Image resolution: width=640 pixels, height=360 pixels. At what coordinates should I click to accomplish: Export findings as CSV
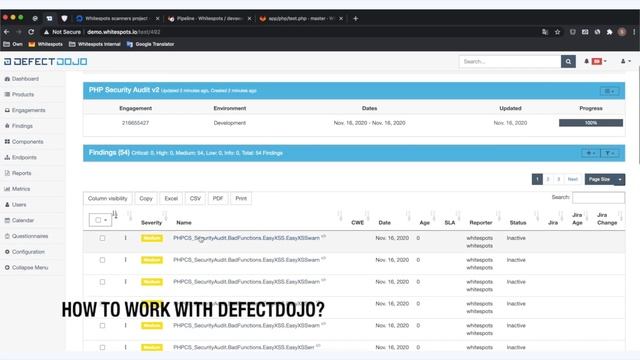click(195, 198)
